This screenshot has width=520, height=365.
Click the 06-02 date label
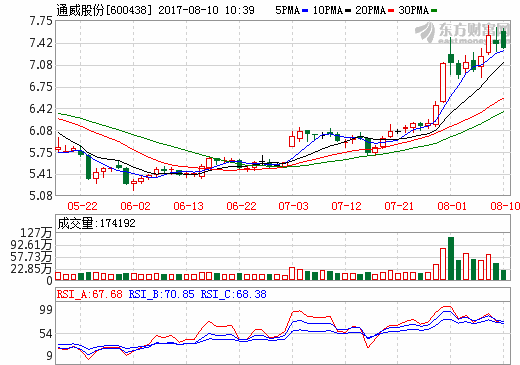[135, 206]
